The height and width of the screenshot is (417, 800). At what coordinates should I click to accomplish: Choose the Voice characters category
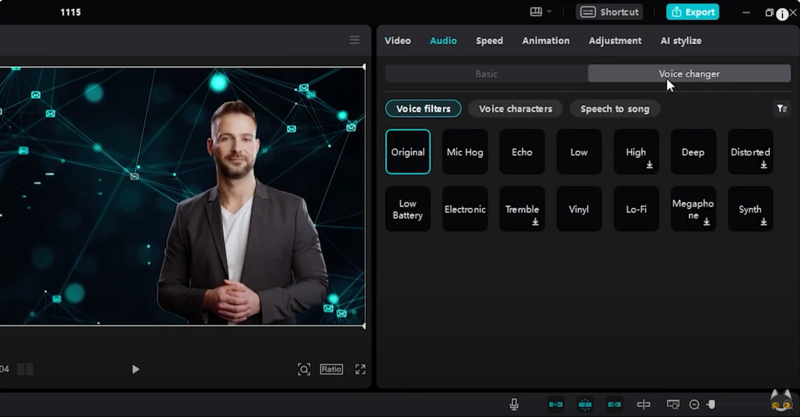pyautogui.click(x=515, y=109)
